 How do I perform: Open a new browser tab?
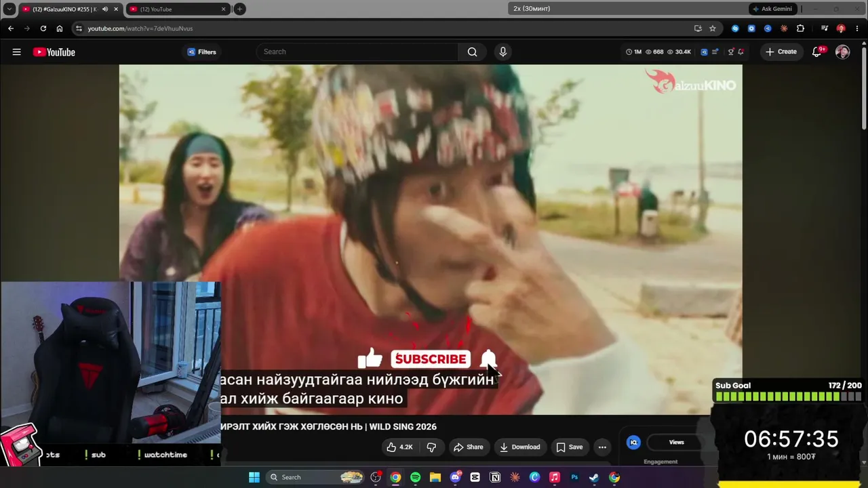click(x=239, y=9)
